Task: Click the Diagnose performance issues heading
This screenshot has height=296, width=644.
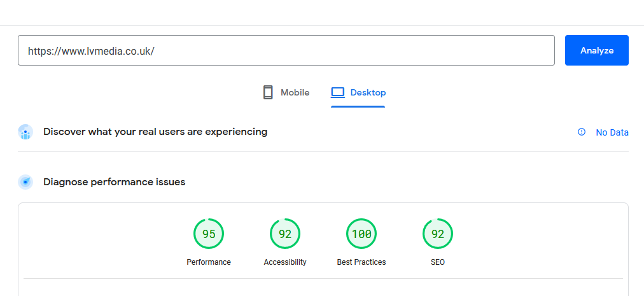Action: 114,181
